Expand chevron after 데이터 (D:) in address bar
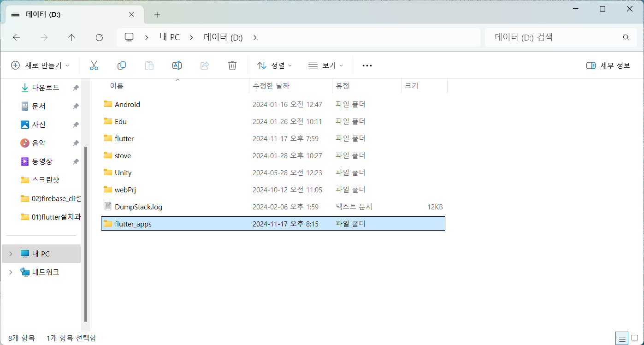This screenshot has width=644, height=345. pos(255,37)
